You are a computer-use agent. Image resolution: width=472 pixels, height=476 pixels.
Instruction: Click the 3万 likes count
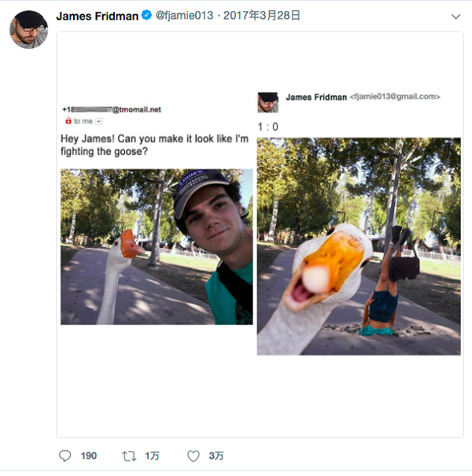coord(216,456)
